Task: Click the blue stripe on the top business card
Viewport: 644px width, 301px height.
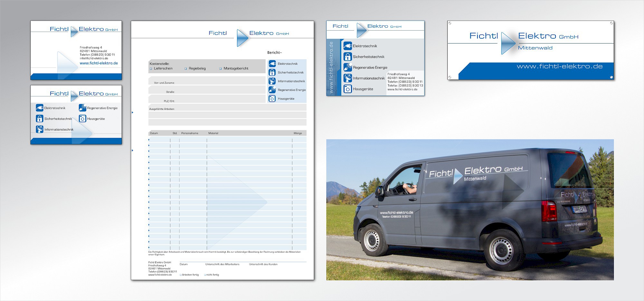Action: pos(76,77)
